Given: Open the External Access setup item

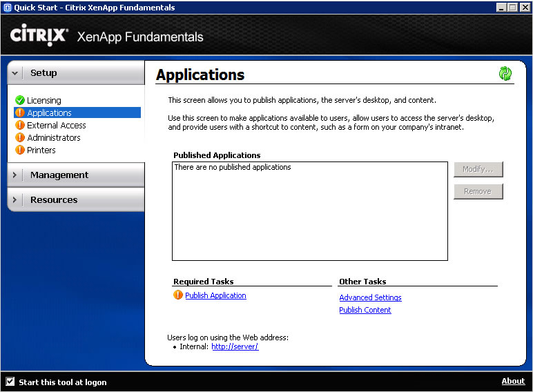Looking at the screenshot, I should (x=57, y=126).
